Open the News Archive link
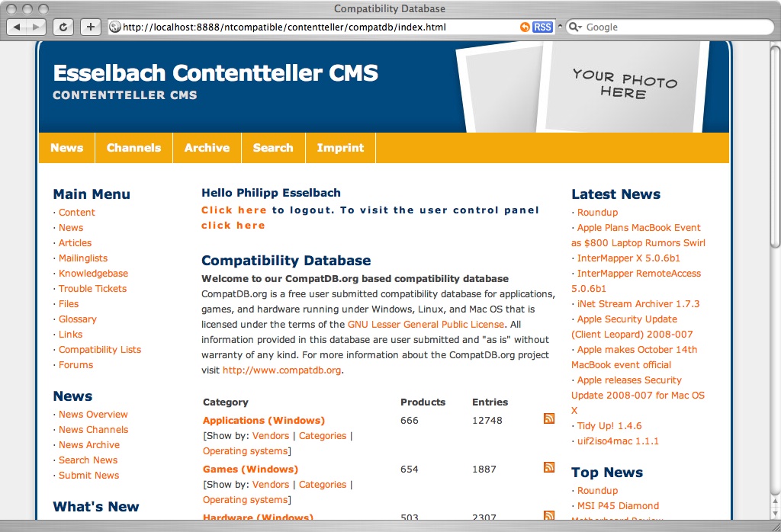This screenshot has height=532, width=781. coord(89,445)
